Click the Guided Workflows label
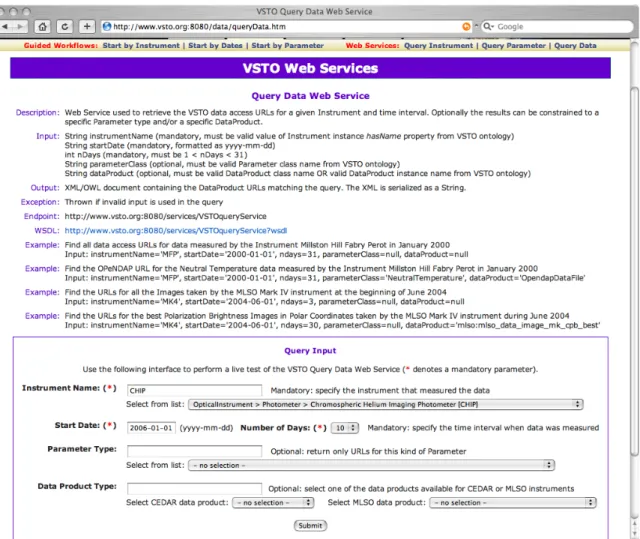Viewport: 640px width, 539px height. pos(61,46)
